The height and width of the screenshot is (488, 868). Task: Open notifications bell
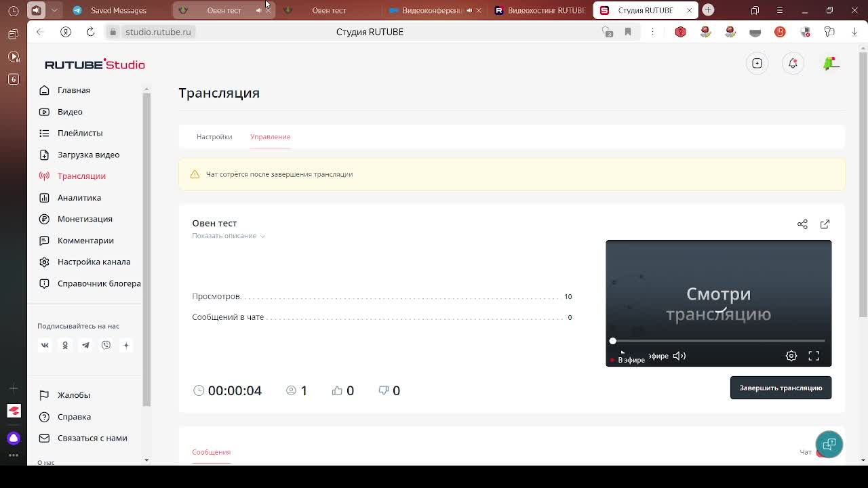(x=793, y=64)
